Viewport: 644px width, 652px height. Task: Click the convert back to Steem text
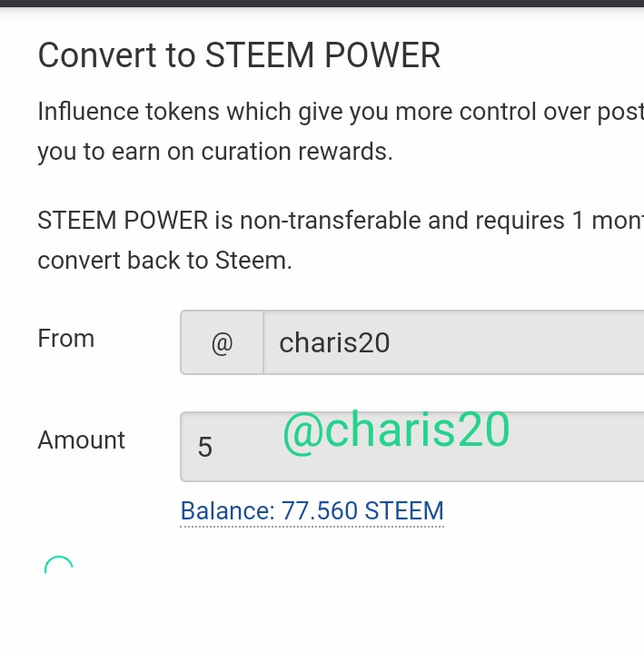[164, 261]
